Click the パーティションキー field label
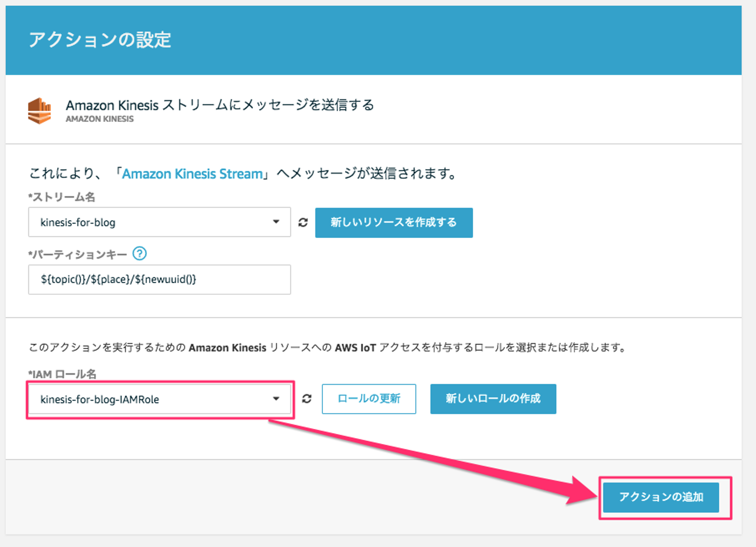 point(78,255)
